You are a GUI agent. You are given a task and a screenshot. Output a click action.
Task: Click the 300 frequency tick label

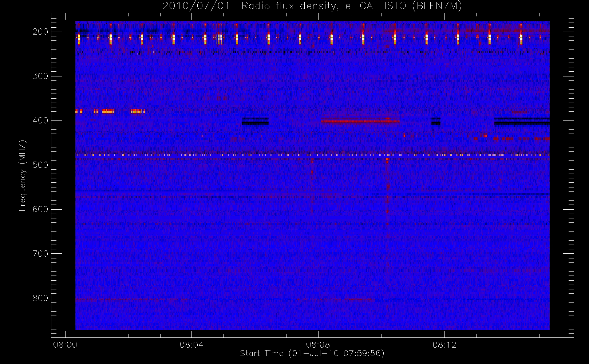pyautogui.click(x=40, y=76)
